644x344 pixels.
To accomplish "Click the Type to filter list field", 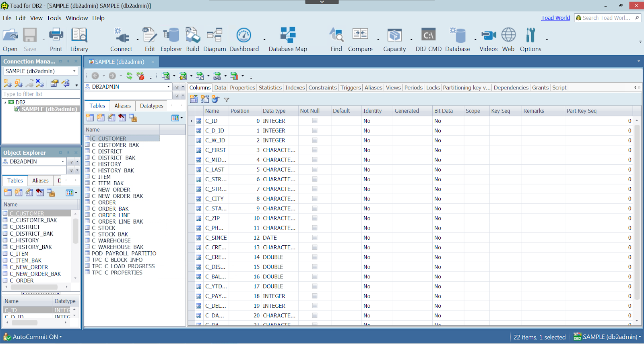I will (41, 94).
